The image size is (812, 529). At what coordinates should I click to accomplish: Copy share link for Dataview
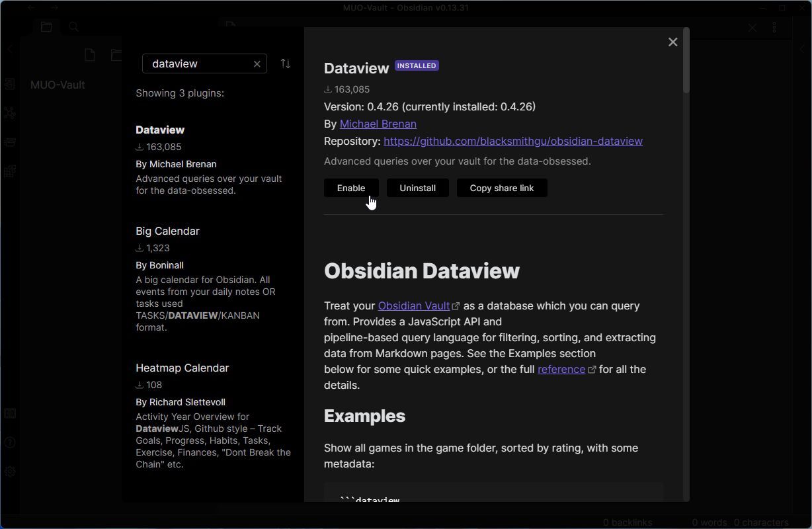click(502, 188)
